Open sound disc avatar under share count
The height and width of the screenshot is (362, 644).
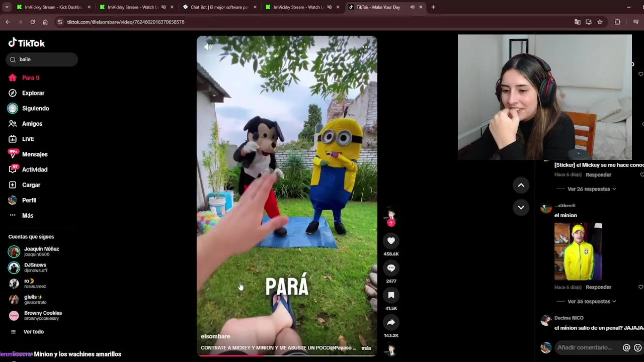pyautogui.click(x=391, y=349)
